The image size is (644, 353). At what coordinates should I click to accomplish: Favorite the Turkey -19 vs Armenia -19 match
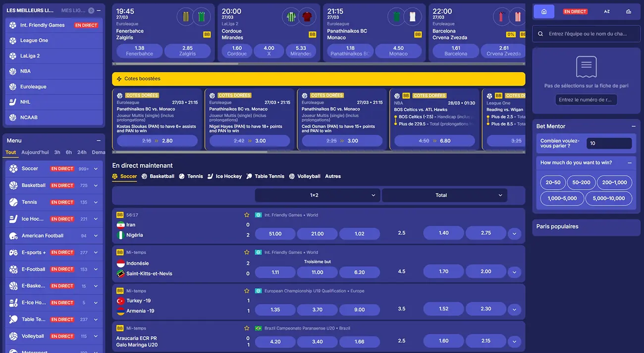click(246, 291)
